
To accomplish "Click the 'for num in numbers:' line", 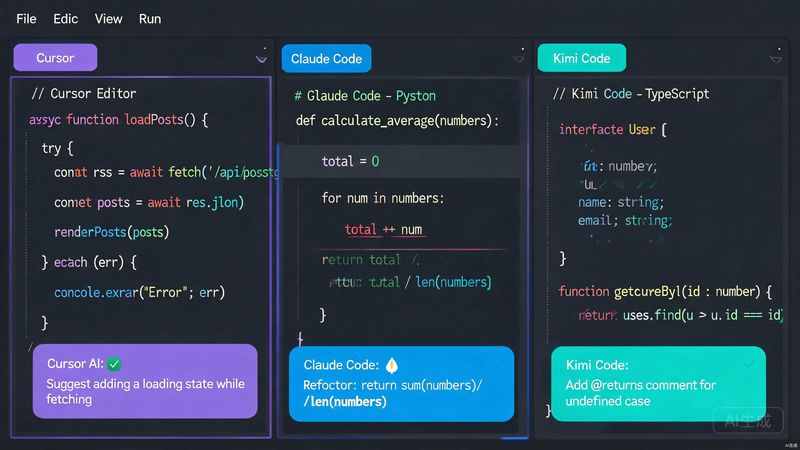I will click(383, 198).
